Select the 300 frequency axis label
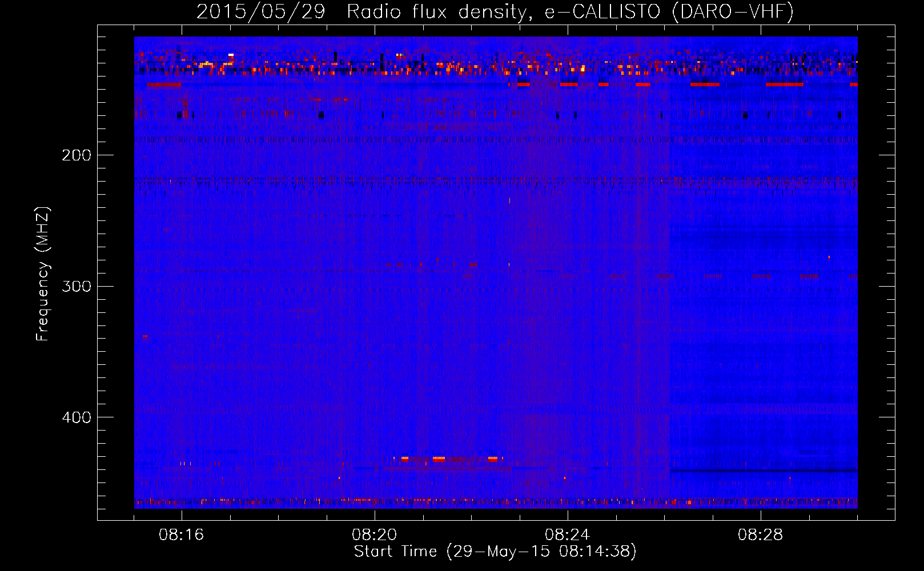This screenshot has height=571, width=924. click(x=77, y=286)
